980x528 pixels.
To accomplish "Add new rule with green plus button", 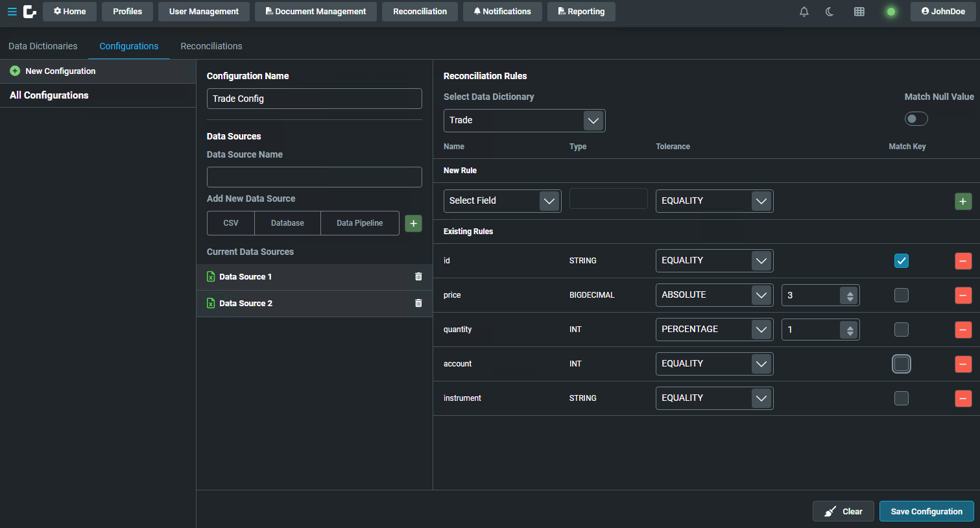I will [963, 202].
